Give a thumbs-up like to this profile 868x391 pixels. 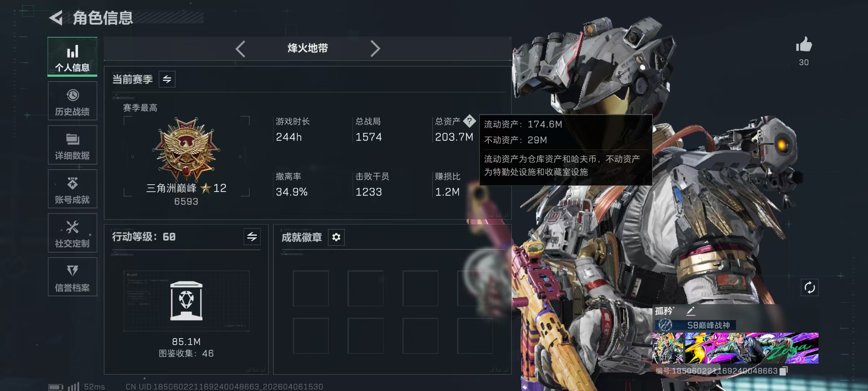(804, 45)
